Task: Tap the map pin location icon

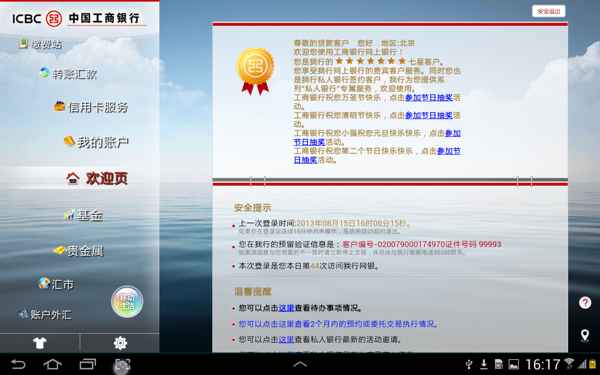Action: [585, 336]
